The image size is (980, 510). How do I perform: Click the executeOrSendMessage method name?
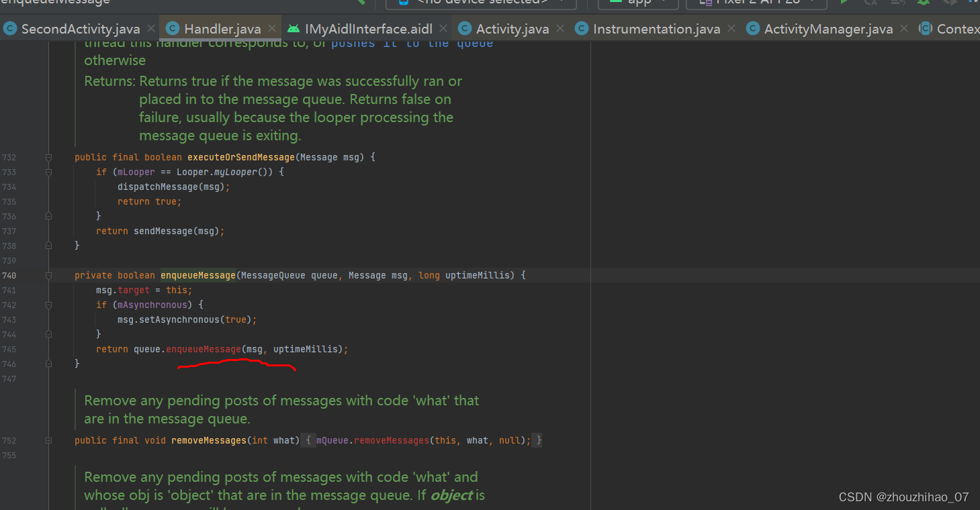pyautogui.click(x=240, y=157)
